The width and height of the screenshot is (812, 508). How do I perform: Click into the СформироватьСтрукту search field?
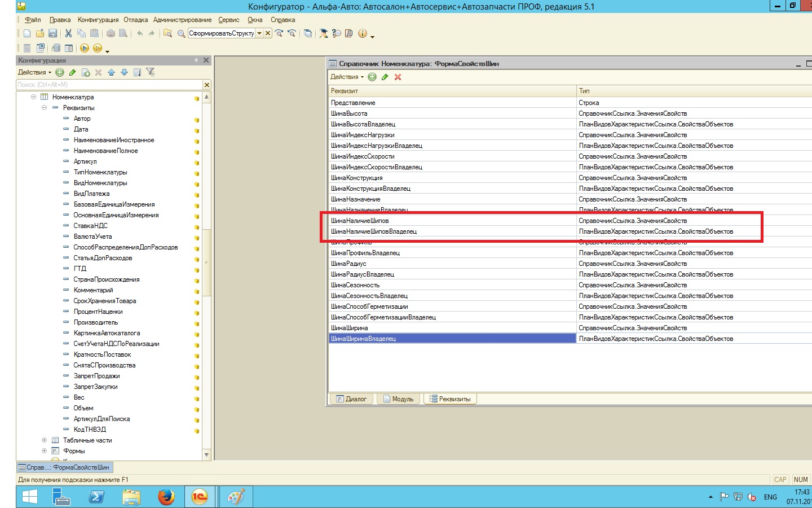click(x=222, y=33)
